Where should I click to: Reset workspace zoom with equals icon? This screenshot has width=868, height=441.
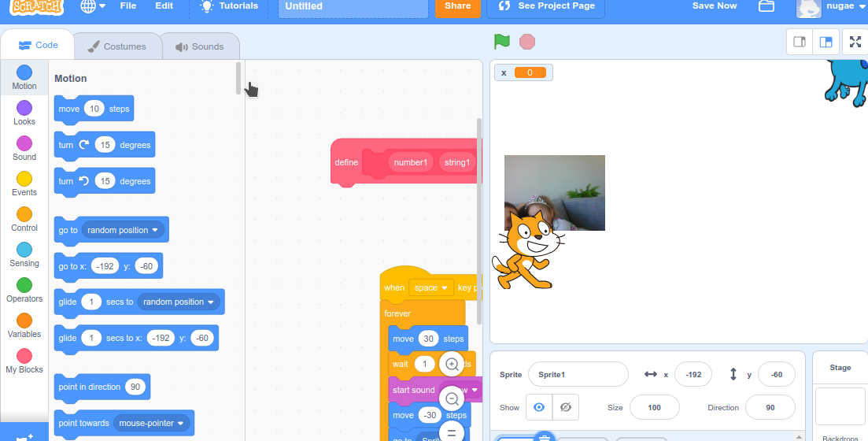pyautogui.click(x=452, y=432)
